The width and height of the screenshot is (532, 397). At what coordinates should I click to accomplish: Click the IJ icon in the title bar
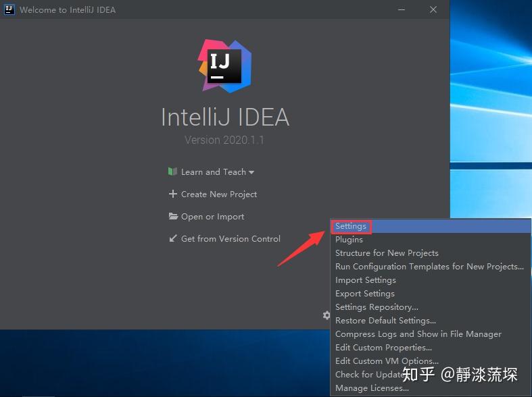9,9
